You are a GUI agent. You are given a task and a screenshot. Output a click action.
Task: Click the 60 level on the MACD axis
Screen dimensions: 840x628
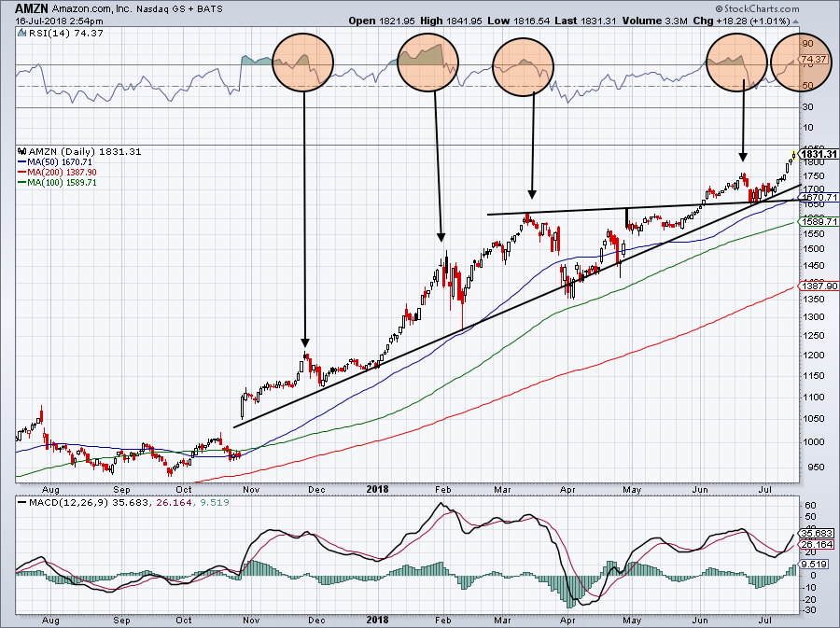point(810,505)
